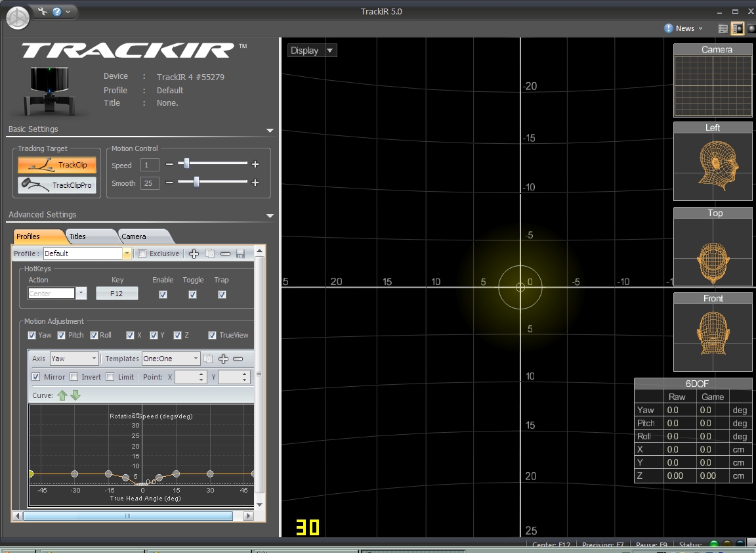Screen dimensions: 756x553
Task: Click the Smooth slider handle
Action: (x=196, y=182)
